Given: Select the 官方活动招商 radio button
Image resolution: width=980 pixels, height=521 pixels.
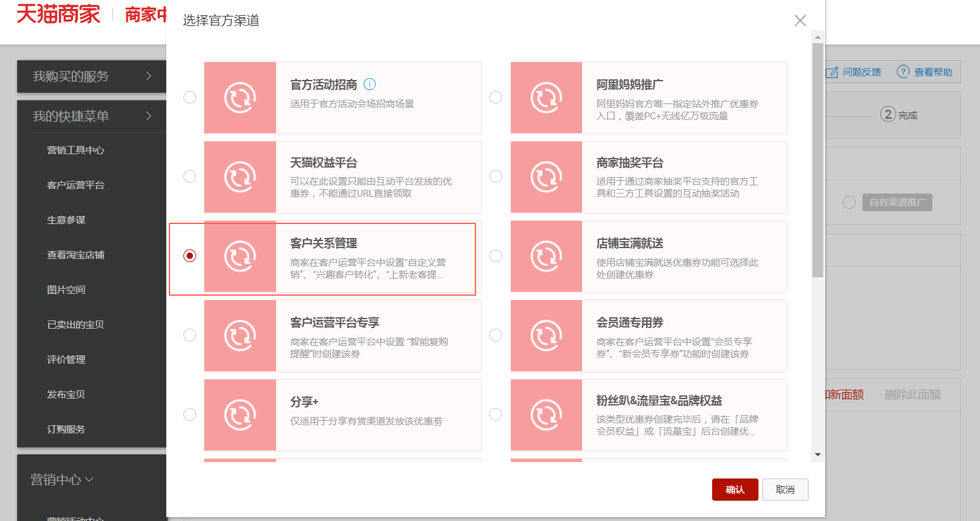Looking at the screenshot, I should tap(190, 97).
